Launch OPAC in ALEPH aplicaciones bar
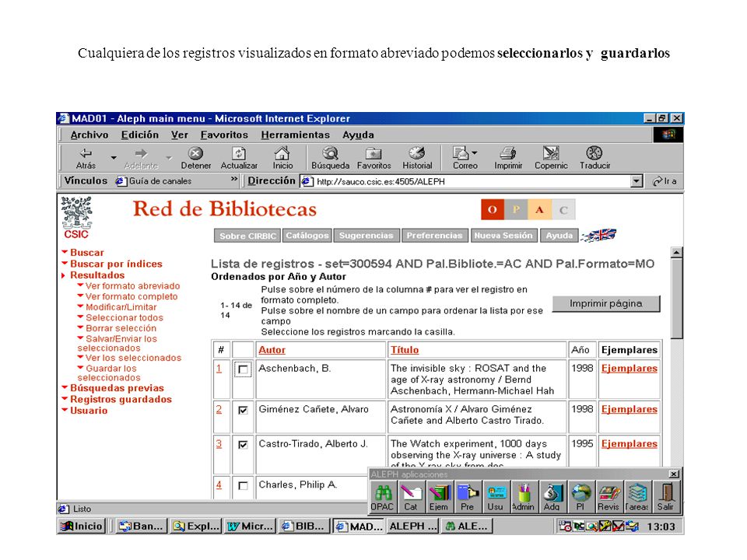Viewport: 747px width, 560px height. [383, 497]
